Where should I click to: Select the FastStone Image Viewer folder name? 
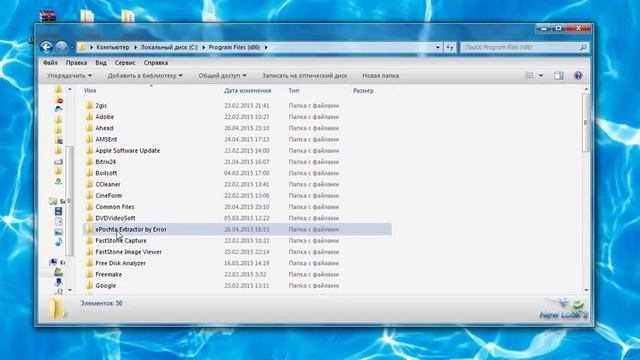[129, 252]
